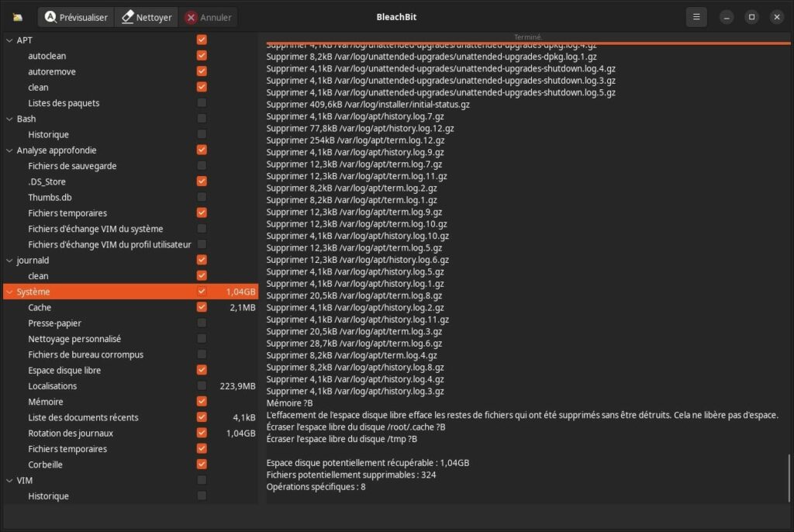The width and height of the screenshot is (794, 532).
Task: Uncheck the Mémoire checkbox
Action: pyautogui.click(x=202, y=401)
